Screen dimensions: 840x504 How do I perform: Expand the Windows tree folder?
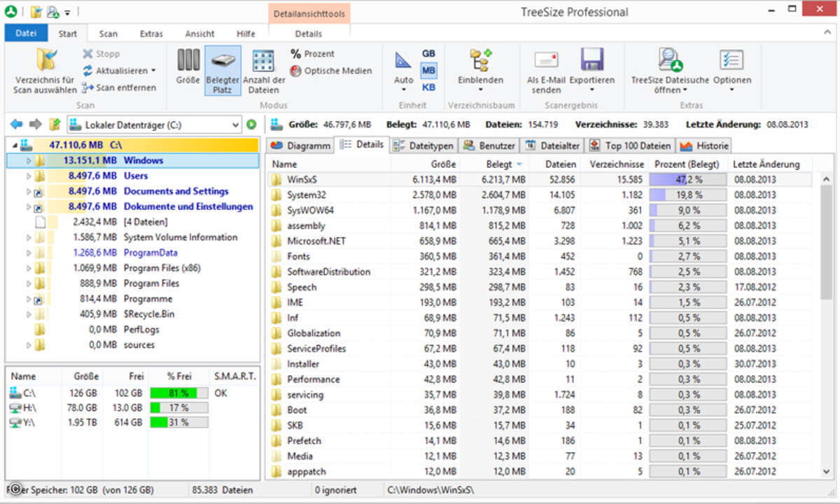coord(29,160)
